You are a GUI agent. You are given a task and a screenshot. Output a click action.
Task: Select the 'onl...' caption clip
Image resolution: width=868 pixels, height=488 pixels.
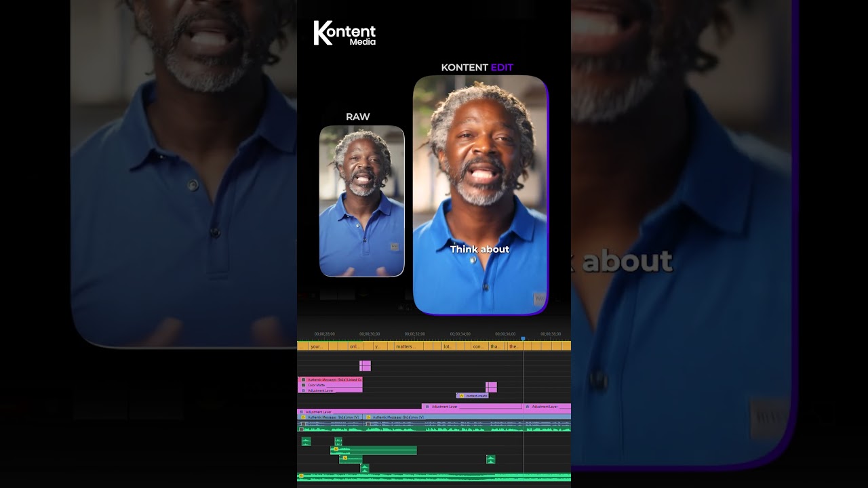[x=356, y=346]
